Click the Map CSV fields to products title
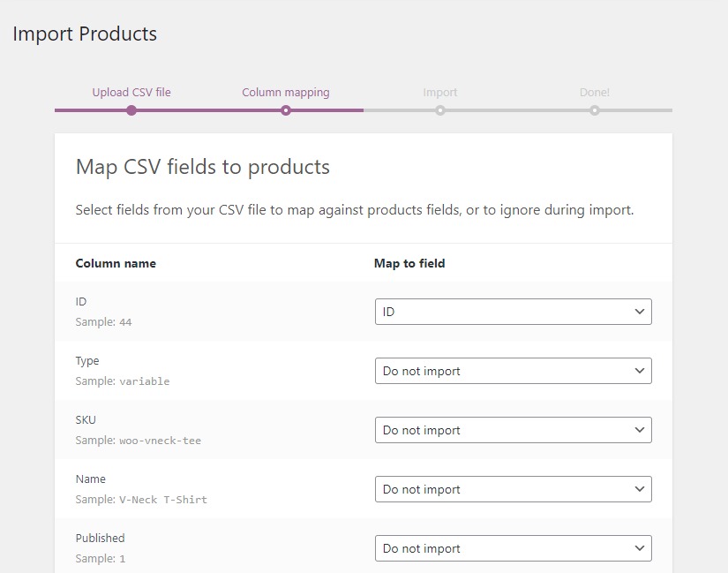728x573 pixels. pyautogui.click(x=203, y=167)
